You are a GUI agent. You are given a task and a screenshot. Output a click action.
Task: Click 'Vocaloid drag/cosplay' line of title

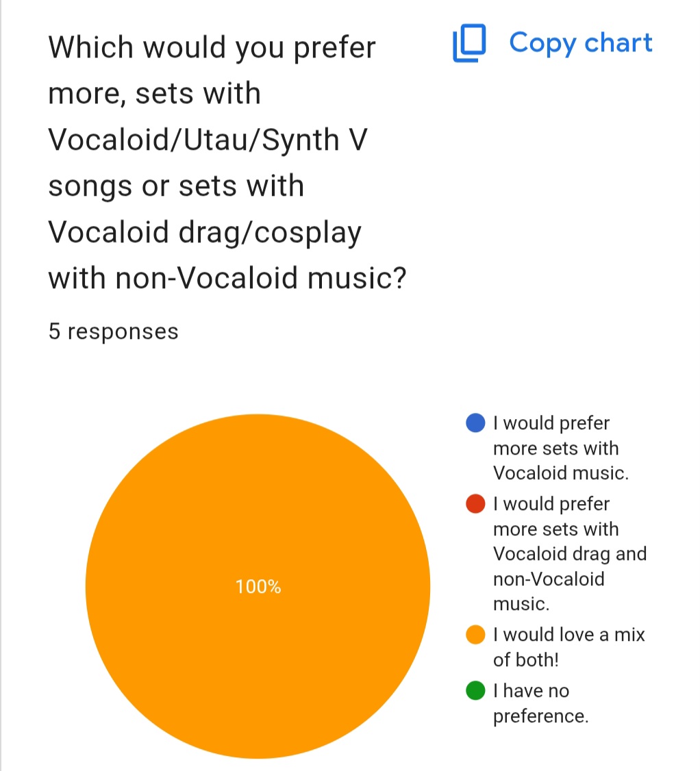click(x=205, y=233)
